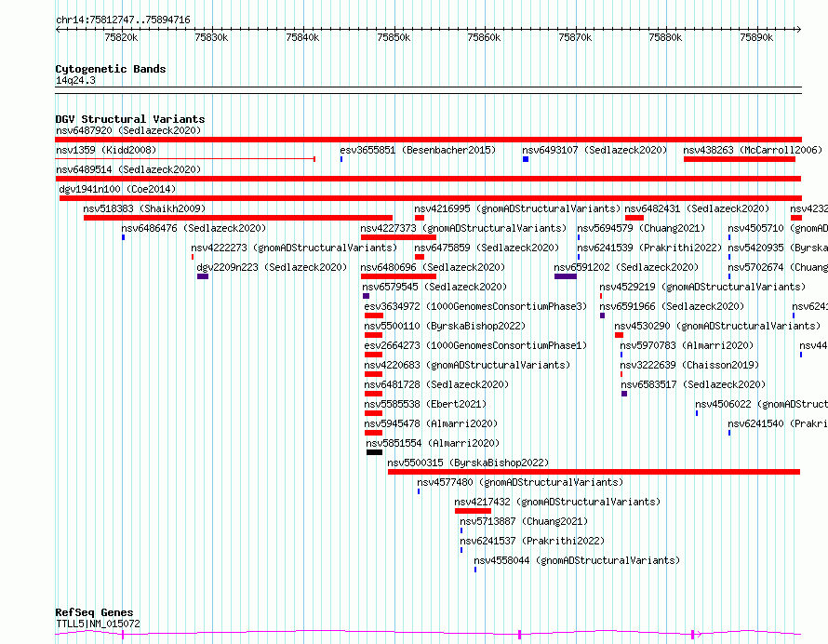Select the nsv5713887 (Chuang2021) label
This screenshot has width=828, height=644.
point(524,521)
